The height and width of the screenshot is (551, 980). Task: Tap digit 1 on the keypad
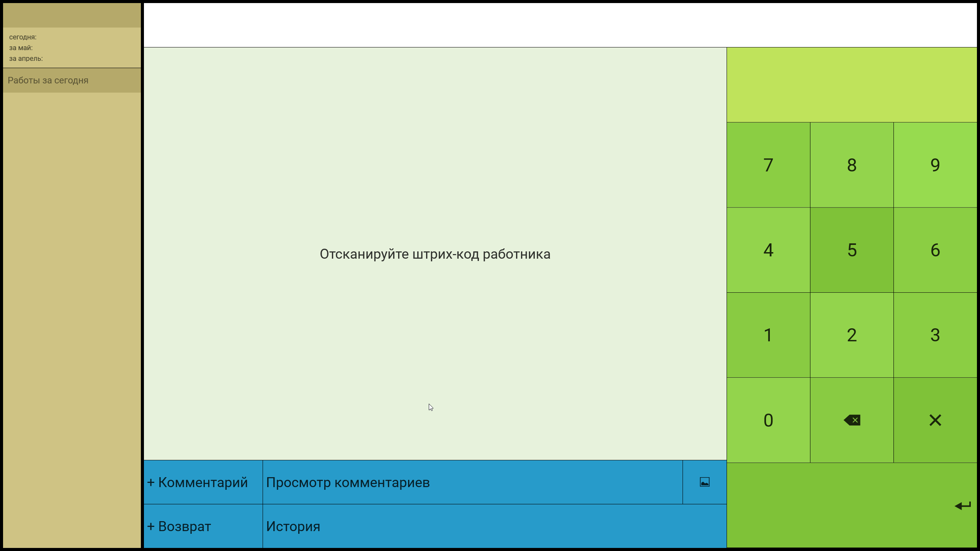[768, 335]
